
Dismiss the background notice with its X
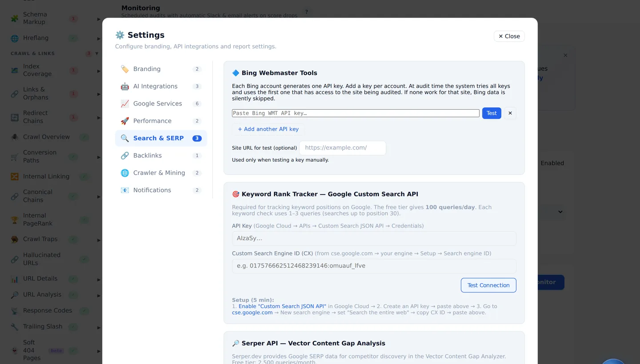tap(565, 55)
